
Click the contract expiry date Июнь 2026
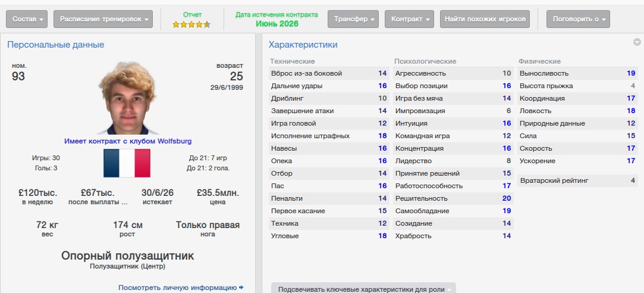[x=277, y=24]
